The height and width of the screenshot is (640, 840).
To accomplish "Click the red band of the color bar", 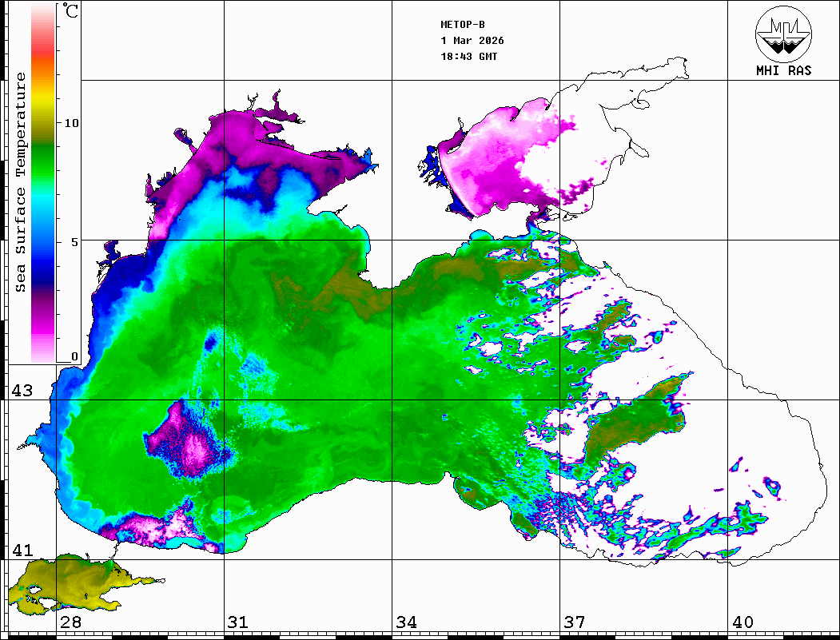I will [x=43, y=56].
